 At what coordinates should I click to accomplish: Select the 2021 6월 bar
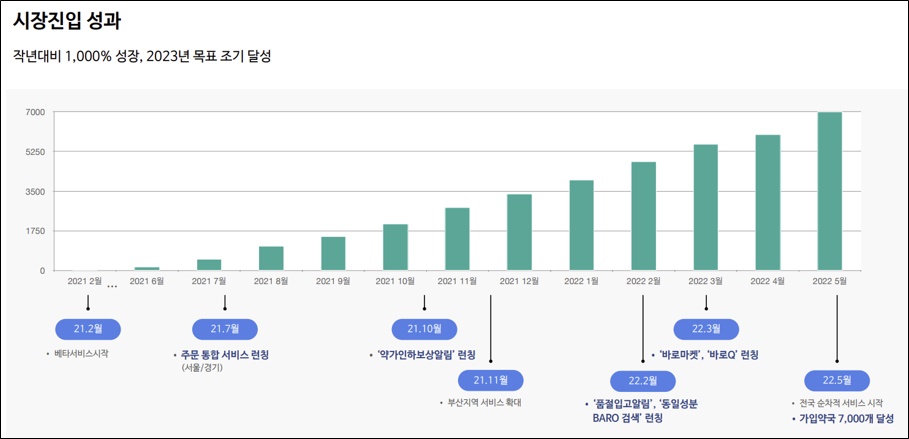(147, 269)
